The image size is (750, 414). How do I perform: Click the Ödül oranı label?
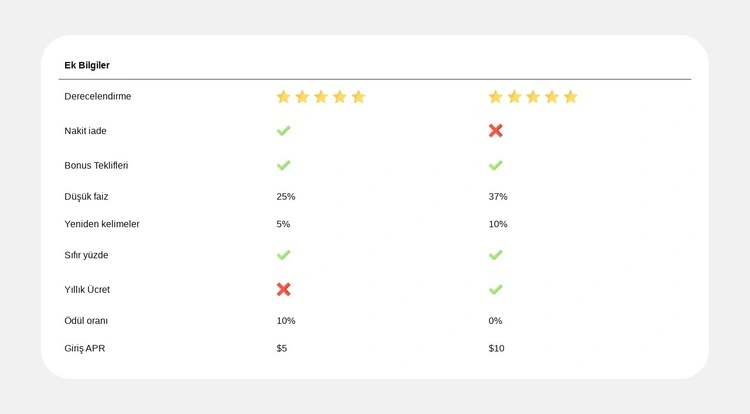click(x=86, y=321)
